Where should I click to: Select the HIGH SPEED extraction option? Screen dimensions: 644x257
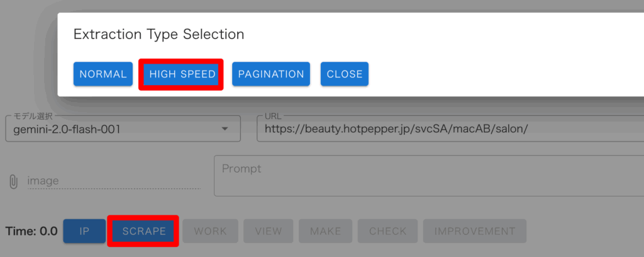coord(182,74)
